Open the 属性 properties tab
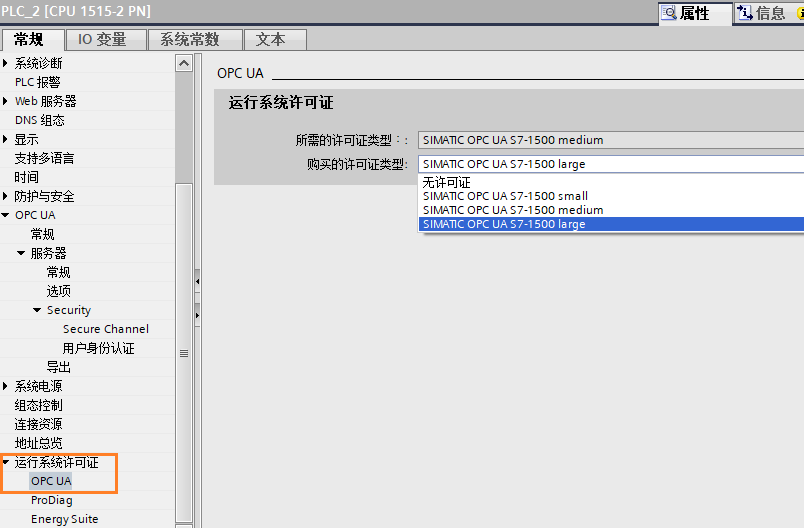This screenshot has height=528, width=804. (x=695, y=13)
